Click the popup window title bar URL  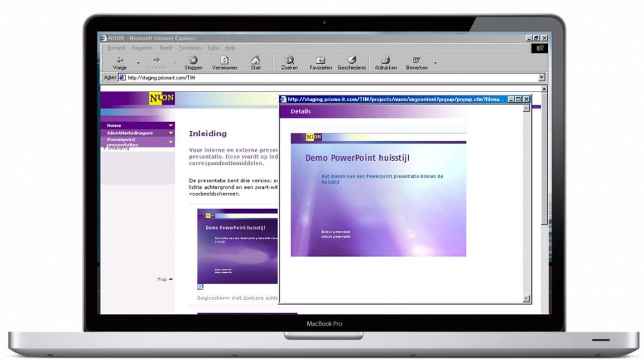pos(395,99)
